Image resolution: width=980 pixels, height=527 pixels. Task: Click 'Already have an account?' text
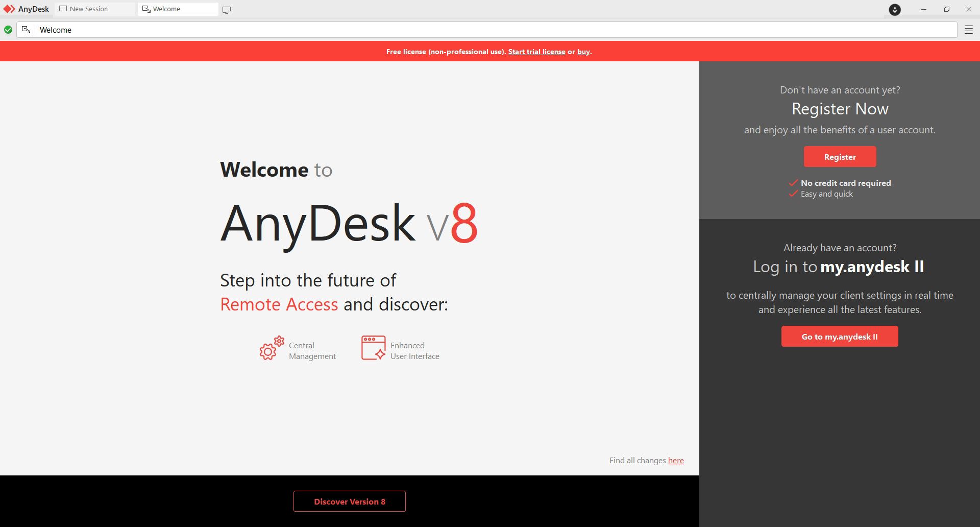tap(840, 248)
